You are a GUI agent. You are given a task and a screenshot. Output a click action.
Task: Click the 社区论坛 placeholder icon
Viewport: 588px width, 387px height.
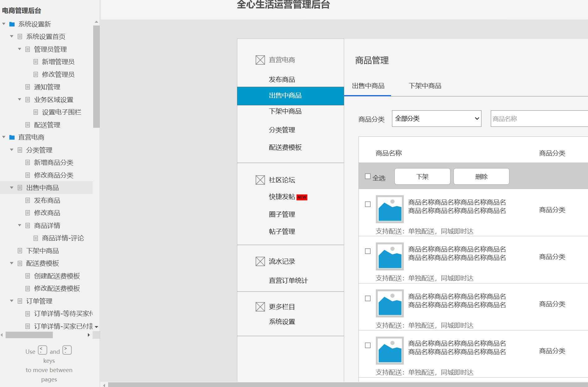260,180
